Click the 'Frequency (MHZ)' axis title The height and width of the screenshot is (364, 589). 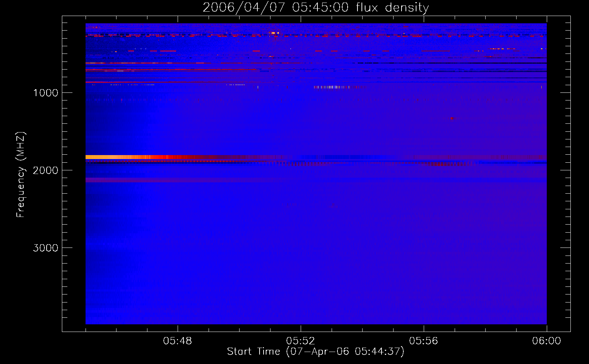coord(21,174)
